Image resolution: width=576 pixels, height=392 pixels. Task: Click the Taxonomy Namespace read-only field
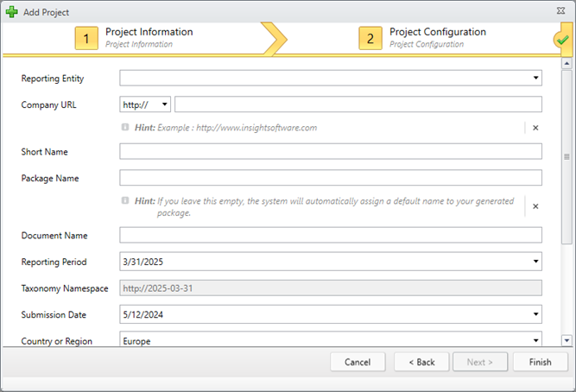[x=331, y=288]
